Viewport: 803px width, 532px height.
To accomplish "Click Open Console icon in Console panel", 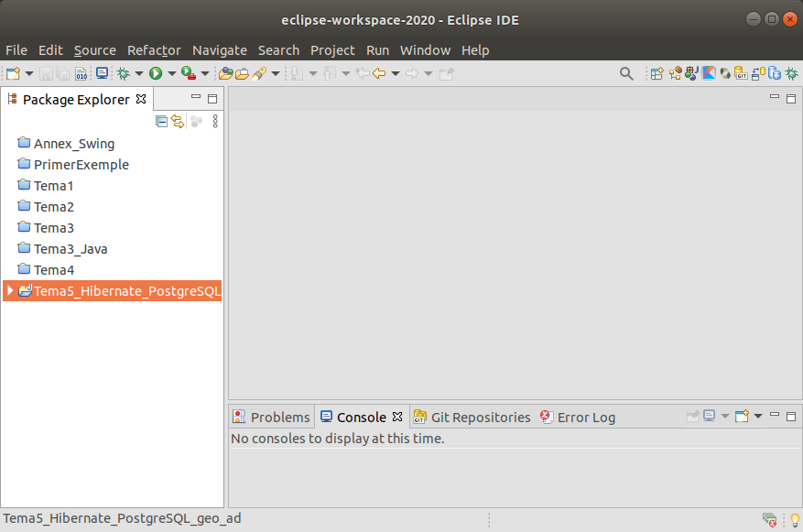I will [742, 416].
